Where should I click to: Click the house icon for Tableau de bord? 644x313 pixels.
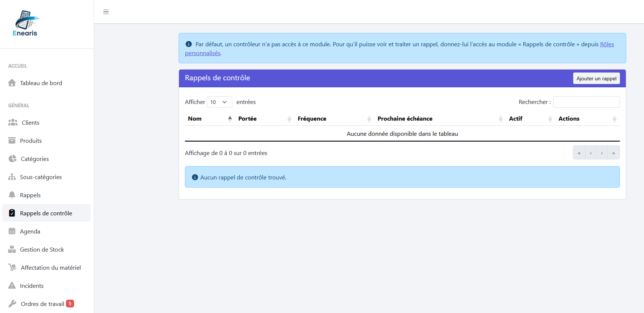(x=12, y=83)
